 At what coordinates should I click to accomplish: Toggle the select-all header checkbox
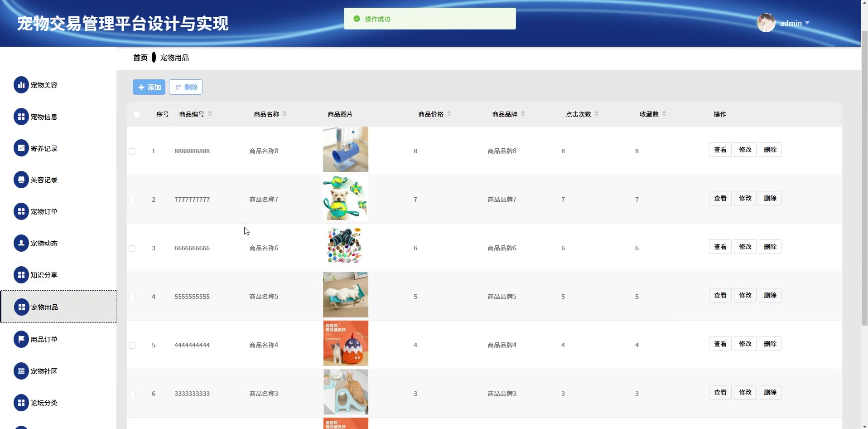(x=137, y=115)
